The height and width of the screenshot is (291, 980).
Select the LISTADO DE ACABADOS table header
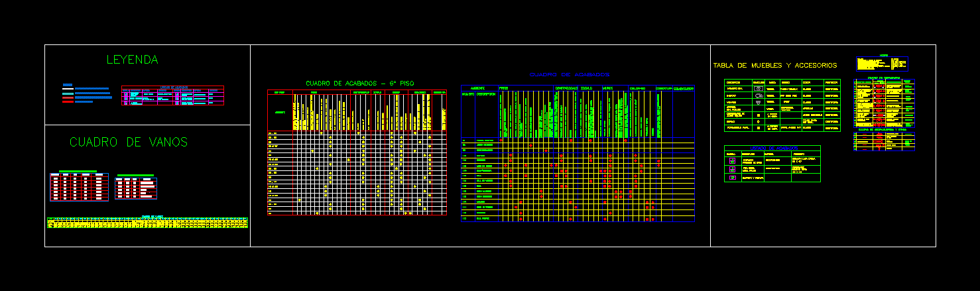pyautogui.click(x=772, y=148)
